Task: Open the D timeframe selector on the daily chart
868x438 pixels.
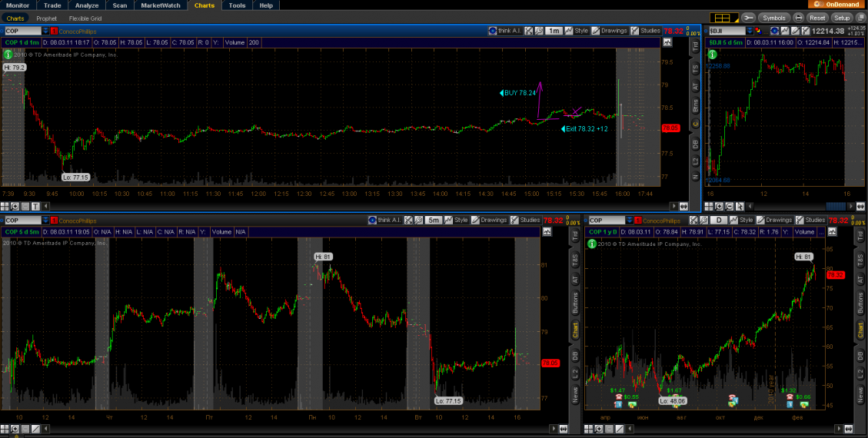Action: click(719, 220)
